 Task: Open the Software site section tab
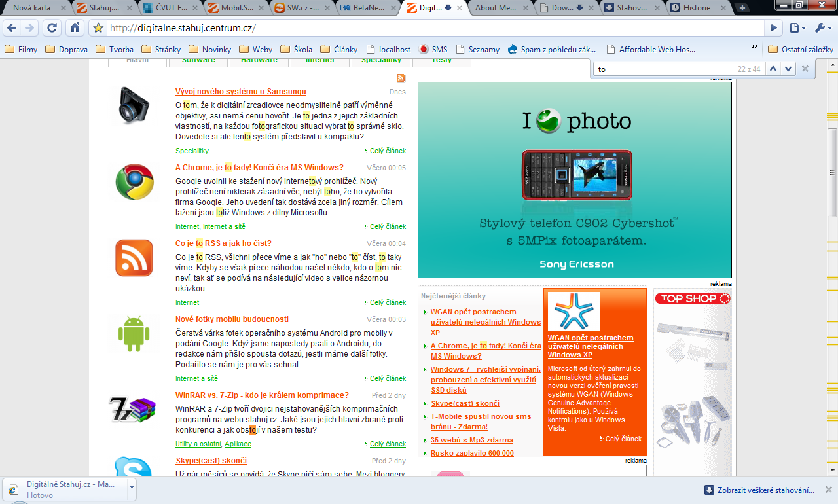(198, 62)
